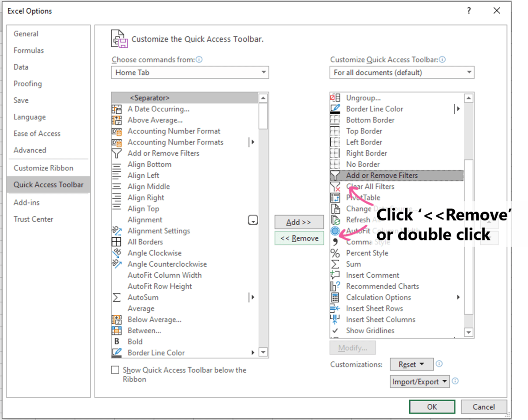Image resolution: width=528 pixels, height=420 pixels.
Task: Click the Accounting Number Format icon
Action: tap(116, 131)
